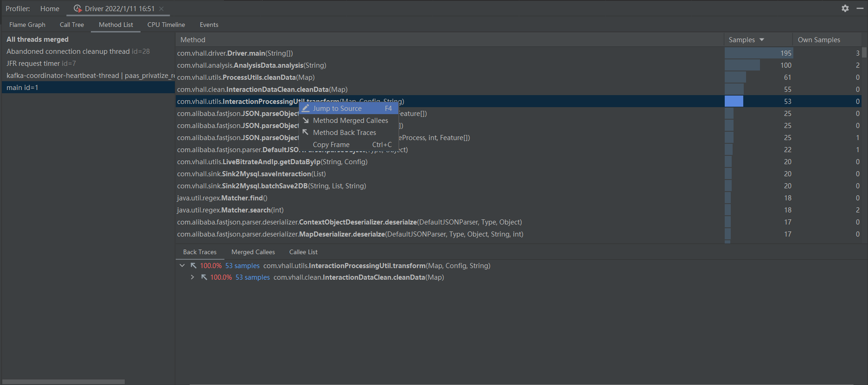Go to the profiler Home tab

[50, 8]
